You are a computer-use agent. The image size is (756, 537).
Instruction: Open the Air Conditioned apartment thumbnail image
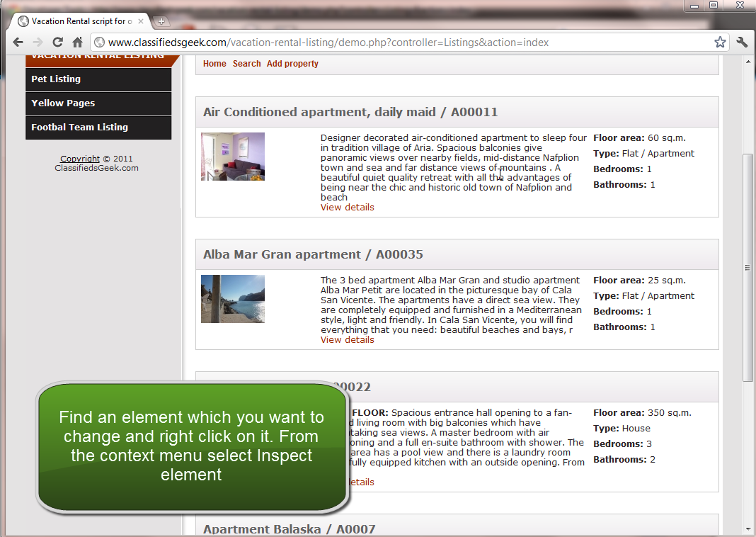pyautogui.click(x=233, y=157)
